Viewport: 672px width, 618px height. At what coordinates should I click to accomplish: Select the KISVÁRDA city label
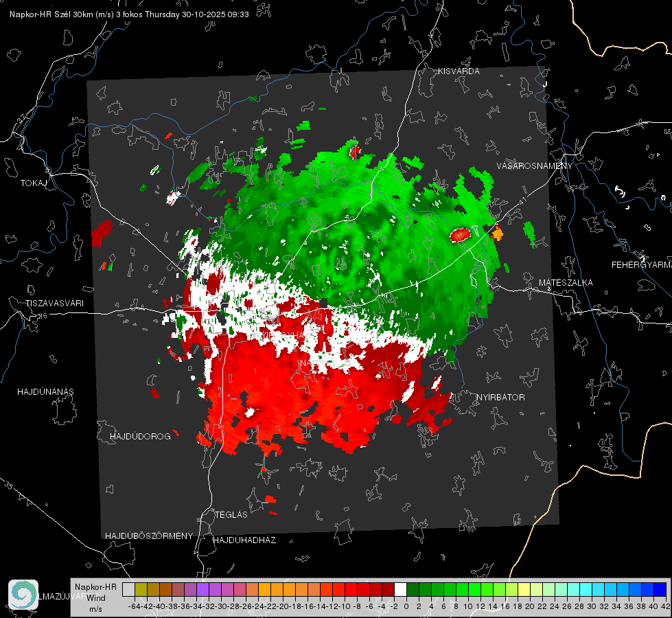[459, 71]
